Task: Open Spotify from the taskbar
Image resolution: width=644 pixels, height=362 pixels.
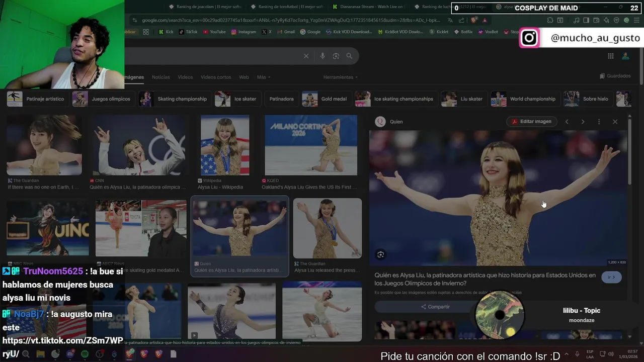Action: point(85,354)
